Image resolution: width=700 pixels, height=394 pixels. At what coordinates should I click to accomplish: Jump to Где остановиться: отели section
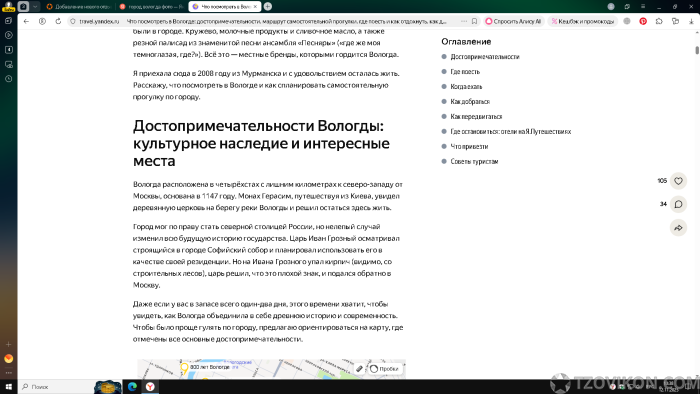pyautogui.click(x=511, y=132)
